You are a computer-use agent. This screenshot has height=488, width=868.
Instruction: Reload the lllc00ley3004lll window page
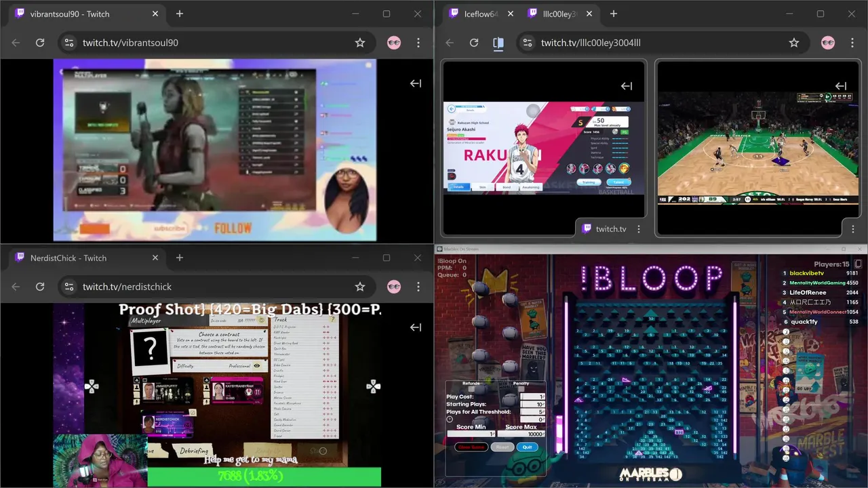click(x=474, y=43)
